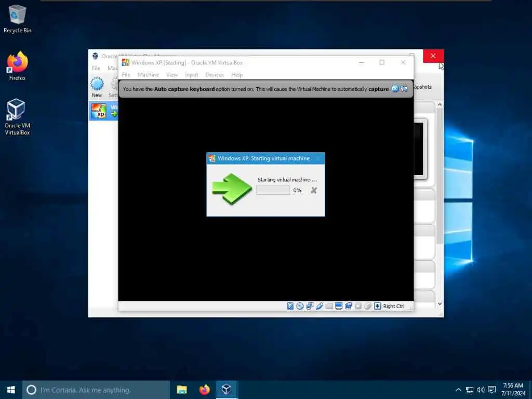Open File Explorer from taskbar
The width and height of the screenshot is (532, 399).
(182, 390)
